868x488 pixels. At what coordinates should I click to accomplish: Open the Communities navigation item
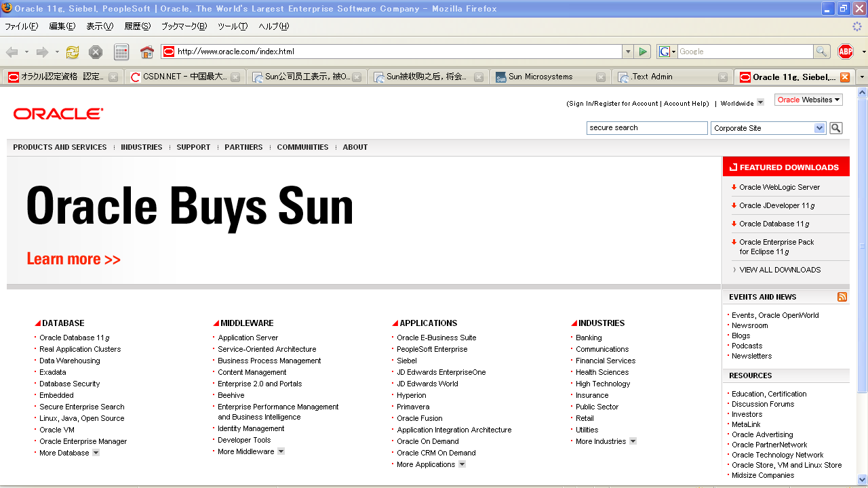pos(302,147)
